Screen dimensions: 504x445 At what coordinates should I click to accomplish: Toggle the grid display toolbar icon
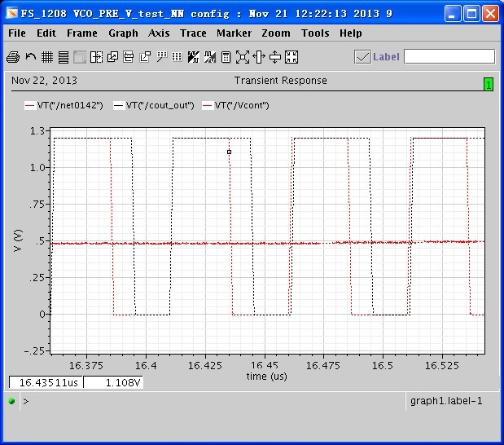[46, 56]
